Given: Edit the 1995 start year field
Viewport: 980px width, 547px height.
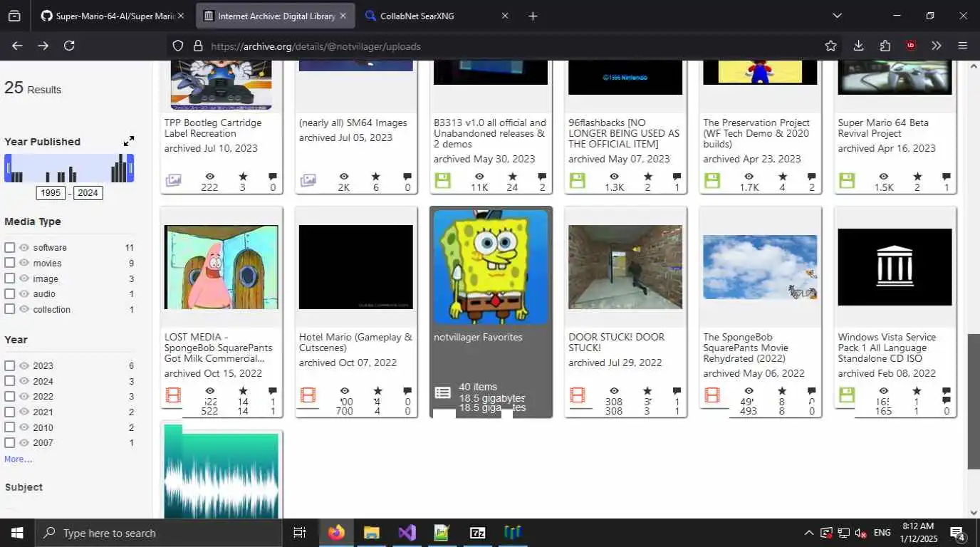Looking at the screenshot, I should [51, 193].
